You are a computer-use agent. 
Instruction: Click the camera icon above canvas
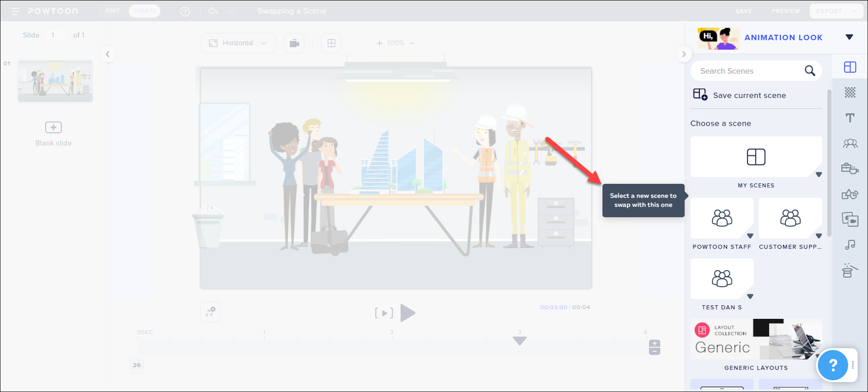click(294, 43)
